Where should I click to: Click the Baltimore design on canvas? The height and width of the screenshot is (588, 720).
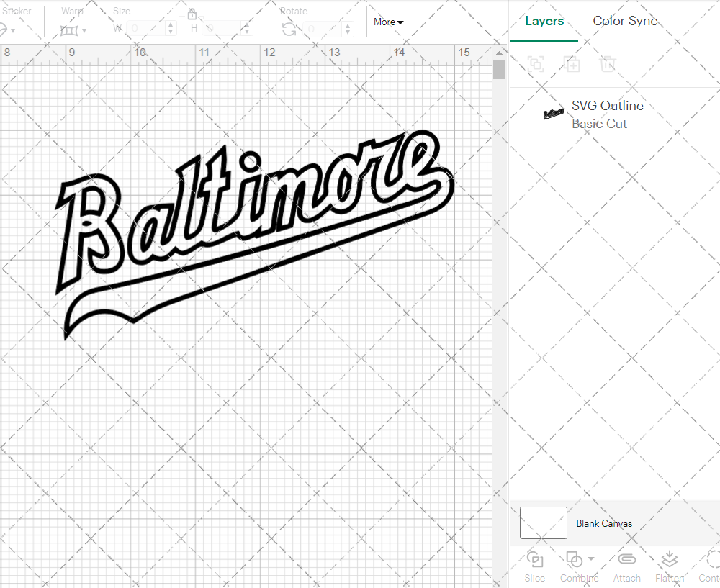[x=252, y=216]
